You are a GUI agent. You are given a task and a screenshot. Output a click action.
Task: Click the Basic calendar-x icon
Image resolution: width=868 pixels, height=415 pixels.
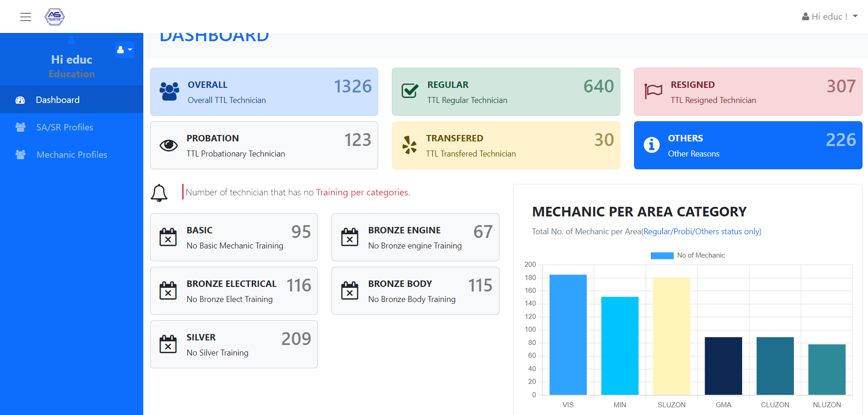168,237
